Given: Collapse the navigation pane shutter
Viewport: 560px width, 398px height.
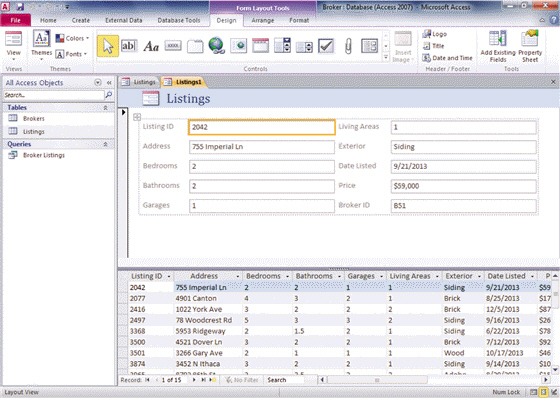Looking at the screenshot, I should [x=109, y=83].
